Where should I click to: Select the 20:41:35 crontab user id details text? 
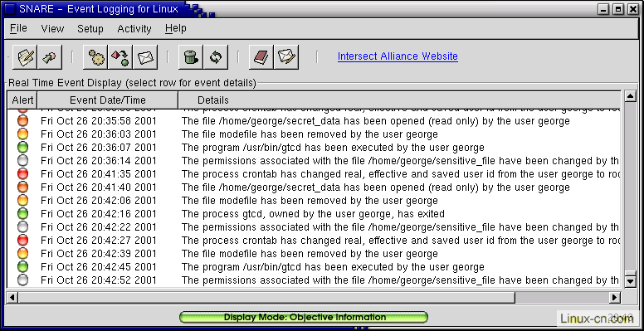point(401,174)
